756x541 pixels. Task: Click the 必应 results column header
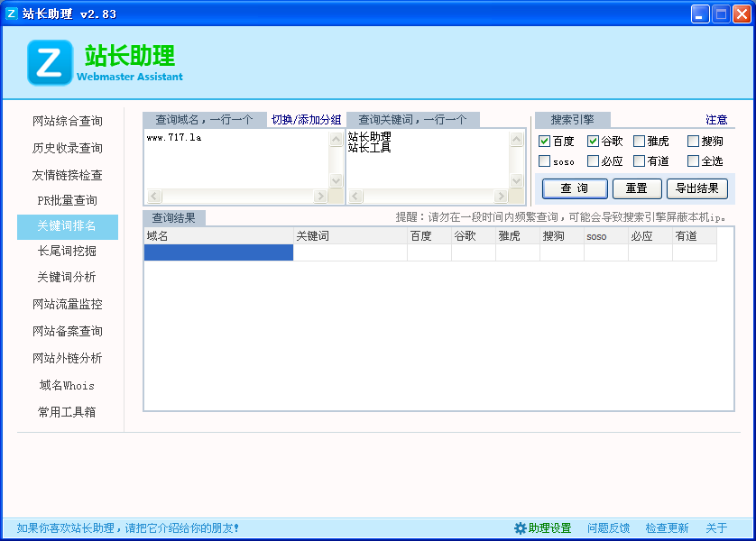click(x=650, y=236)
